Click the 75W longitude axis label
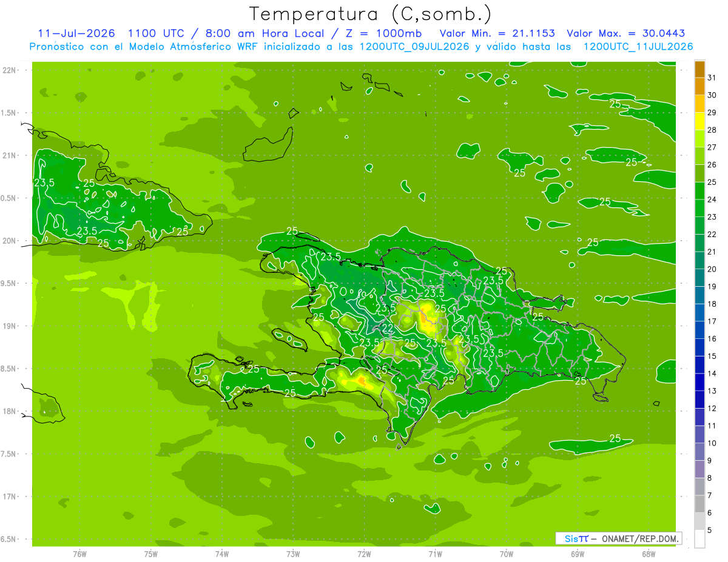This screenshot has height=562, width=728. (151, 554)
